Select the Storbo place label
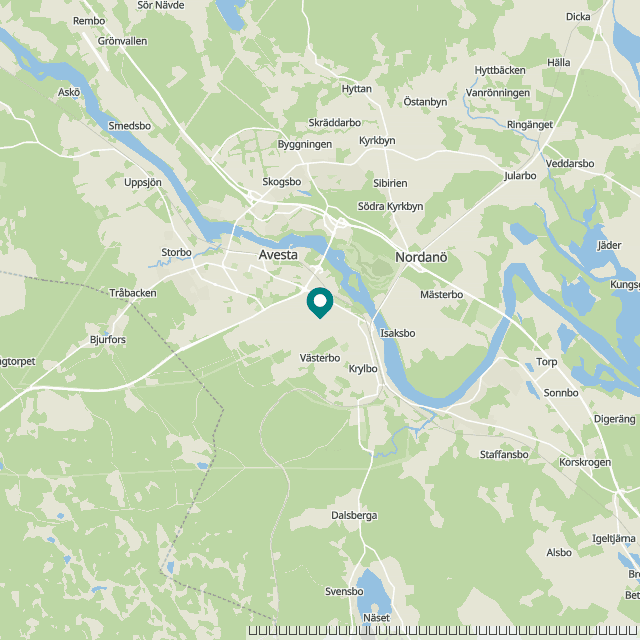640x640 pixels. [x=176, y=252]
